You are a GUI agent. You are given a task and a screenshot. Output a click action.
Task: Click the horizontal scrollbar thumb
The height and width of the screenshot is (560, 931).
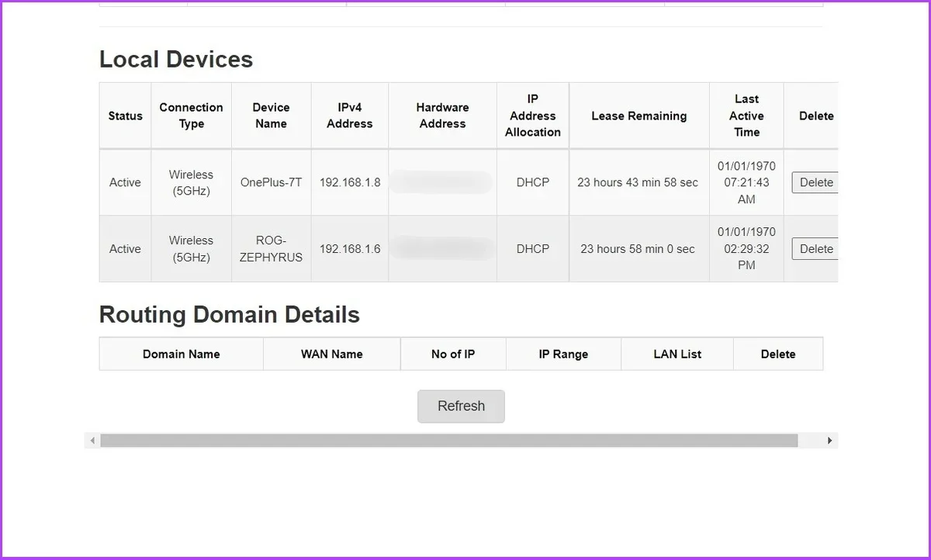[448, 441]
